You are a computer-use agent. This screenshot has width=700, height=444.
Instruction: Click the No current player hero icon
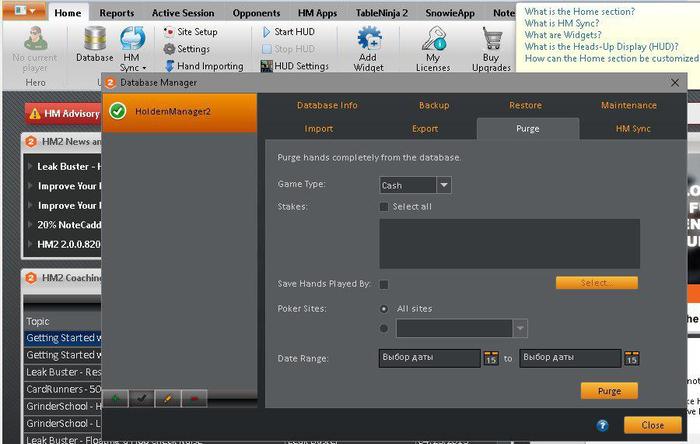click(35, 39)
